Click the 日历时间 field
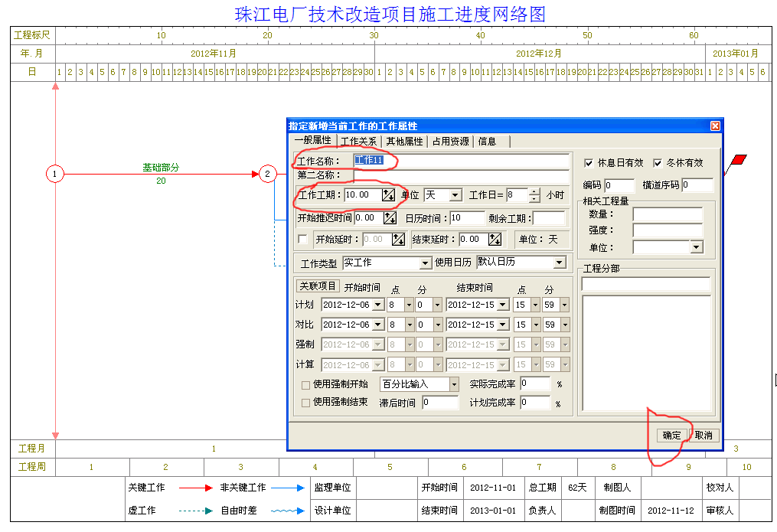The height and width of the screenshot is (532, 777). [x=467, y=217]
